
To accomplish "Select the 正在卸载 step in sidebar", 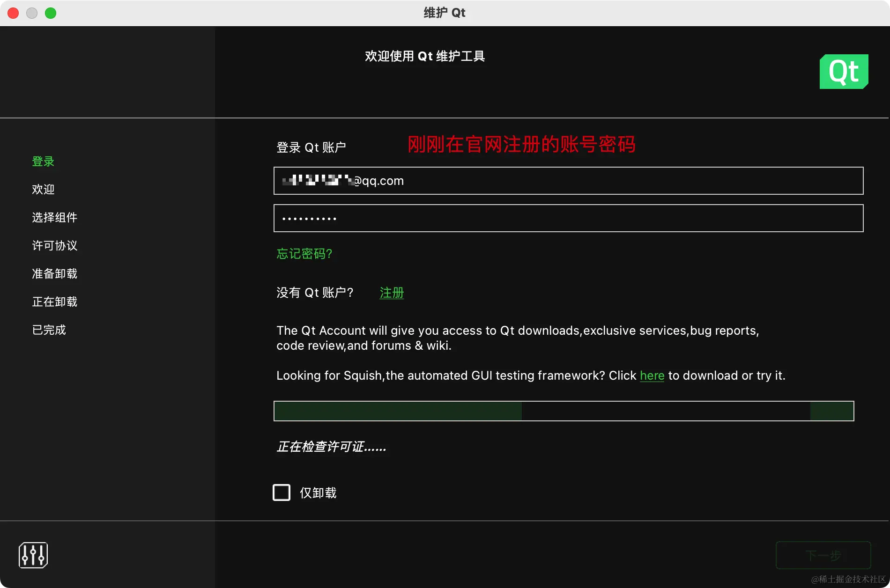I will pos(54,302).
